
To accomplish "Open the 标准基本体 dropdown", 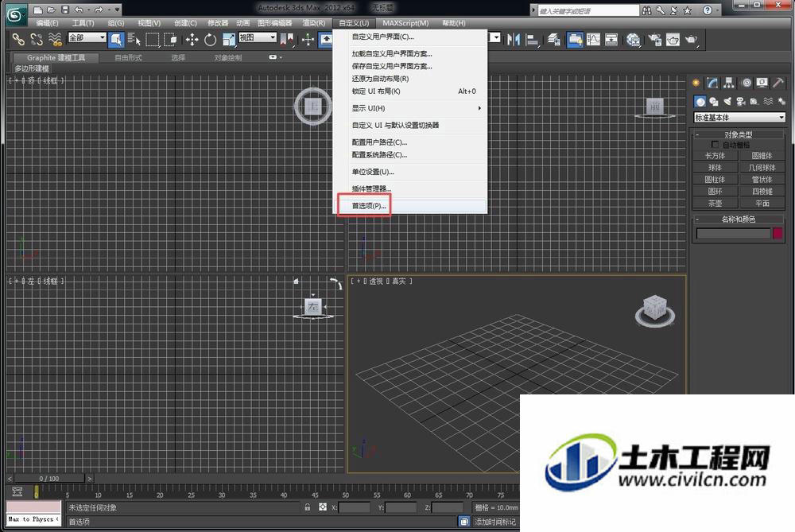I will click(739, 117).
